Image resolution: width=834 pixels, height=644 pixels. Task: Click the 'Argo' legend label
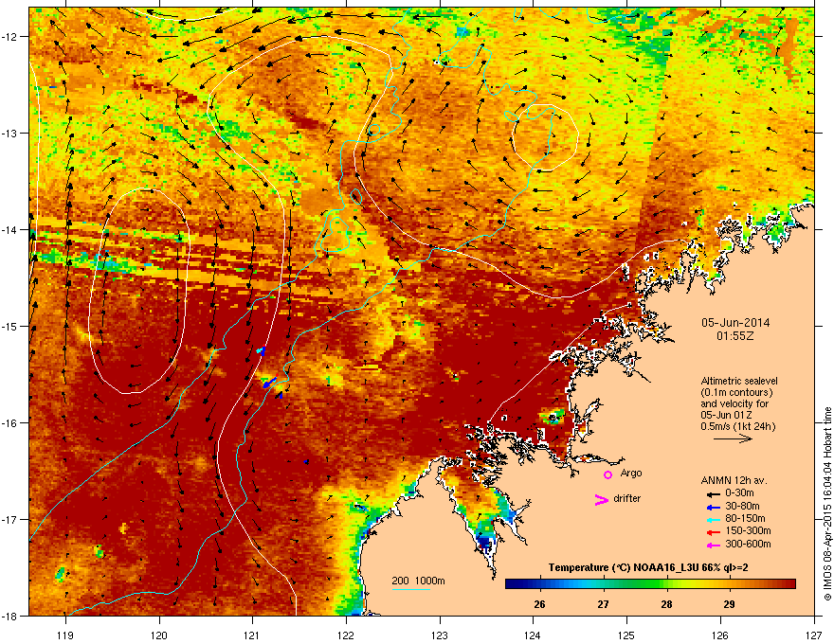pyautogui.click(x=631, y=473)
